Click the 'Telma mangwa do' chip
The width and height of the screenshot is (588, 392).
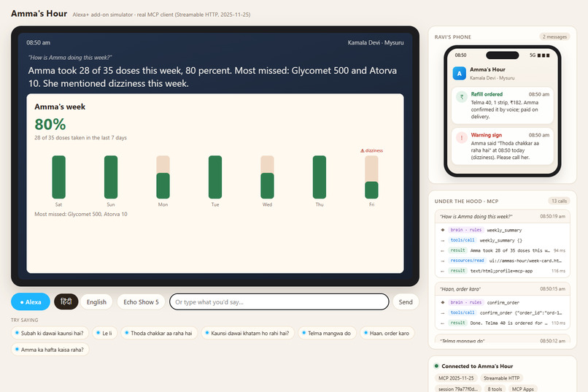coord(327,333)
